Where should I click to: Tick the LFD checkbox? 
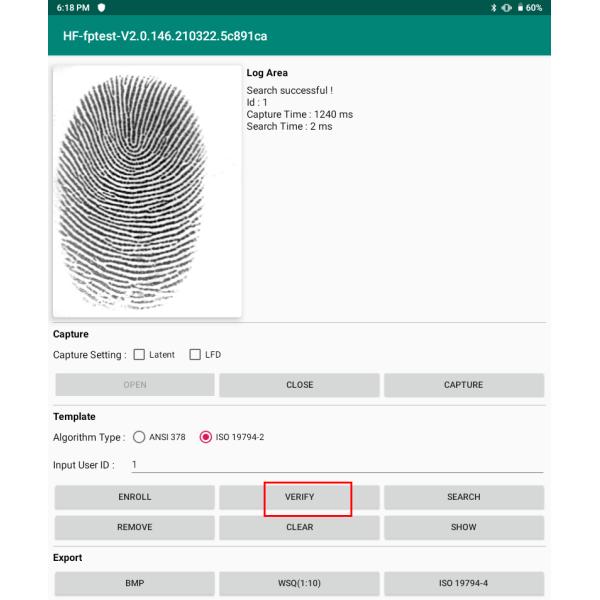(x=196, y=354)
